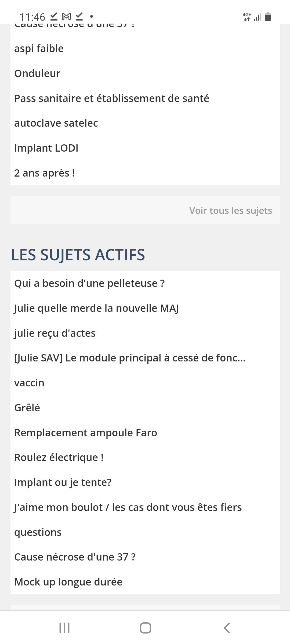This screenshot has width=290, height=644.
Task: Tap the Gmail notification icon in status bar
Action: pos(66,17)
